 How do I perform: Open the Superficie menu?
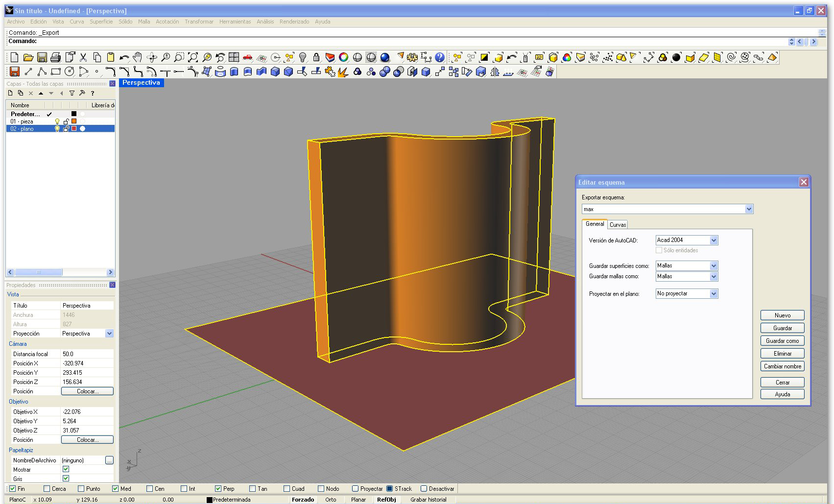tap(101, 22)
